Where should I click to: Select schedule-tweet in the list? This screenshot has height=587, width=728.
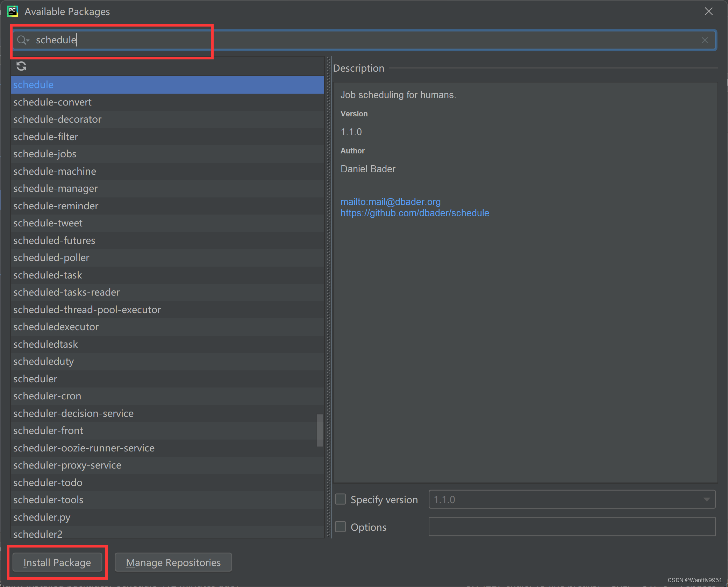pos(167,223)
